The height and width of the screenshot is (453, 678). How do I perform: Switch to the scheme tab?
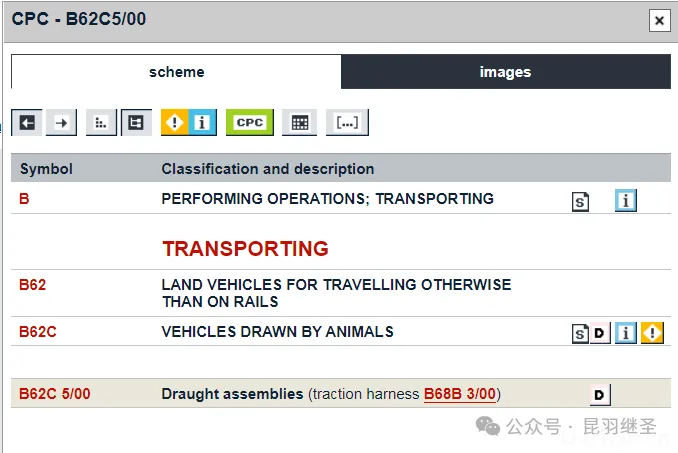point(176,72)
